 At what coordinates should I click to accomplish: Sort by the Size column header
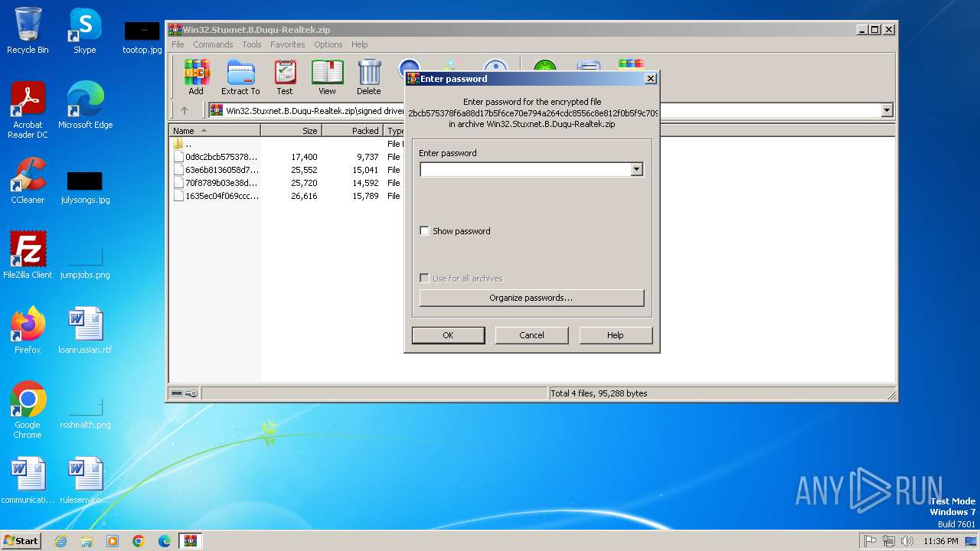291,131
